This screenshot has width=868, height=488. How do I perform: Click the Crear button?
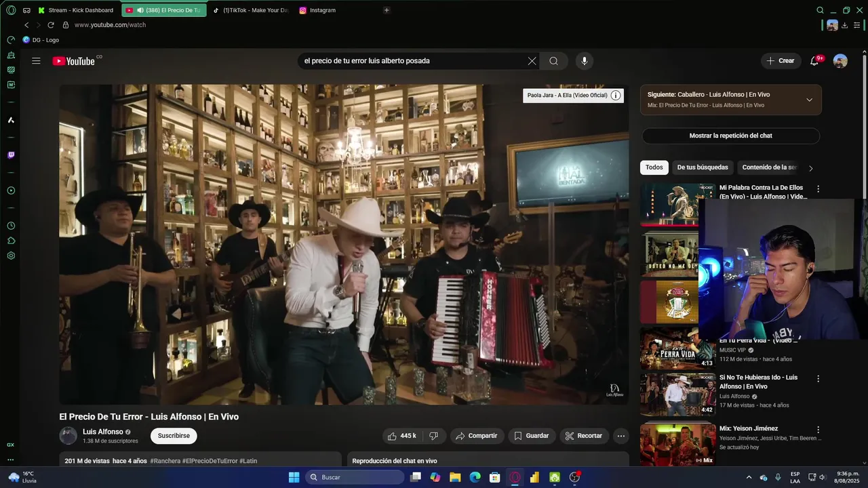pos(781,61)
